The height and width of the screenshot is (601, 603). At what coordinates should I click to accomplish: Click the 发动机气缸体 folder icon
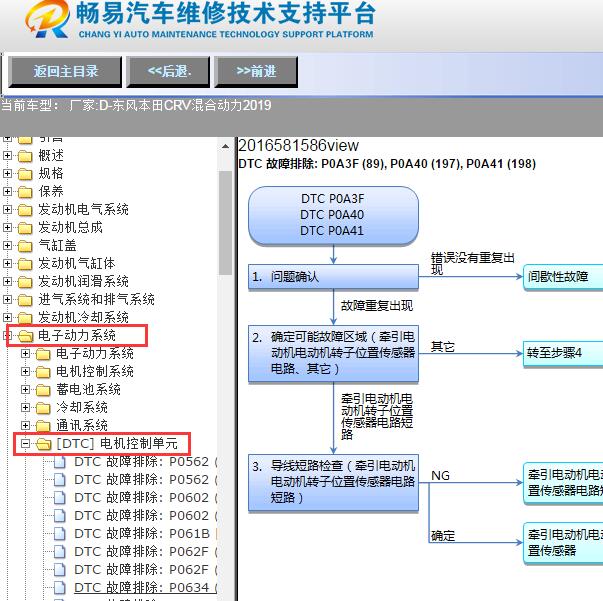tap(25, 264)
